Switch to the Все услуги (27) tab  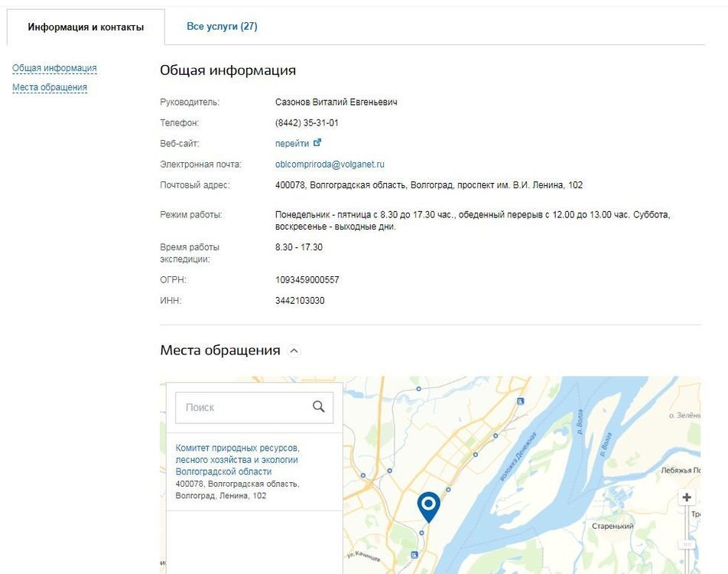(222, 27)
